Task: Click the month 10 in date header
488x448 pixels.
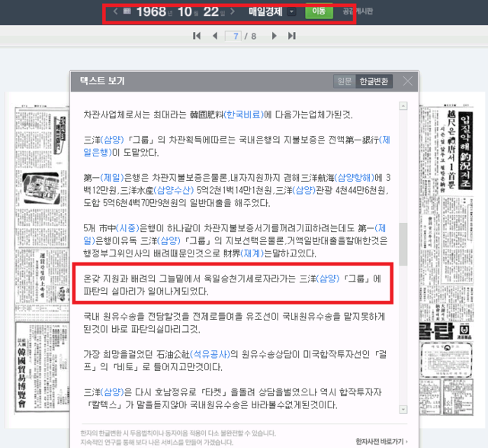Action: click(x=185, y=12)
